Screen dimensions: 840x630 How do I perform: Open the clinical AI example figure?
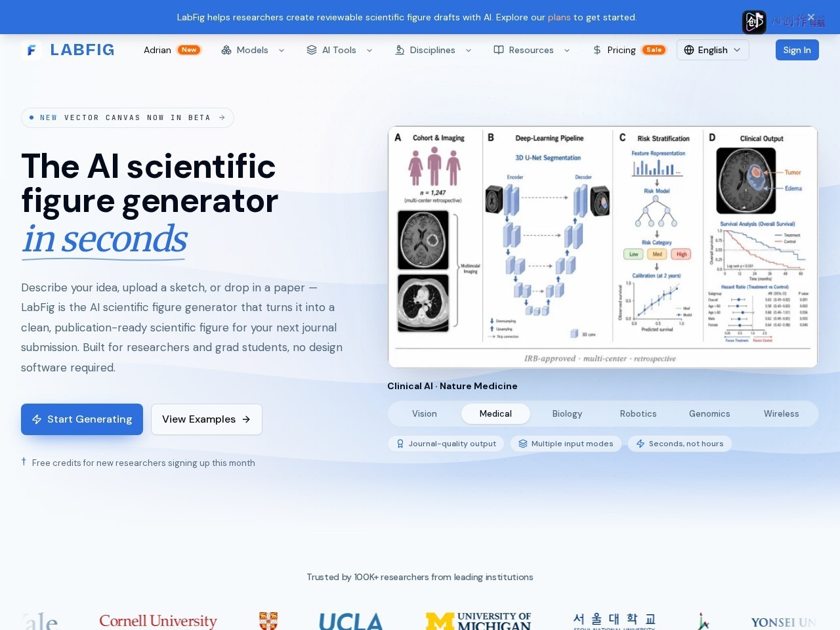point(603,247)
